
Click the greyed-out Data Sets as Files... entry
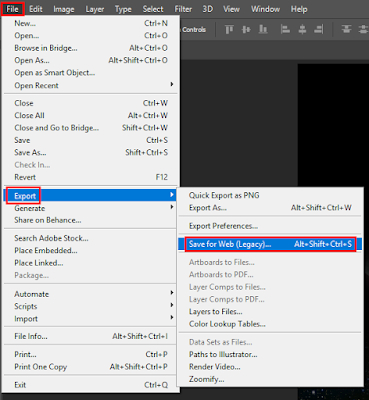tap(270, 342)
